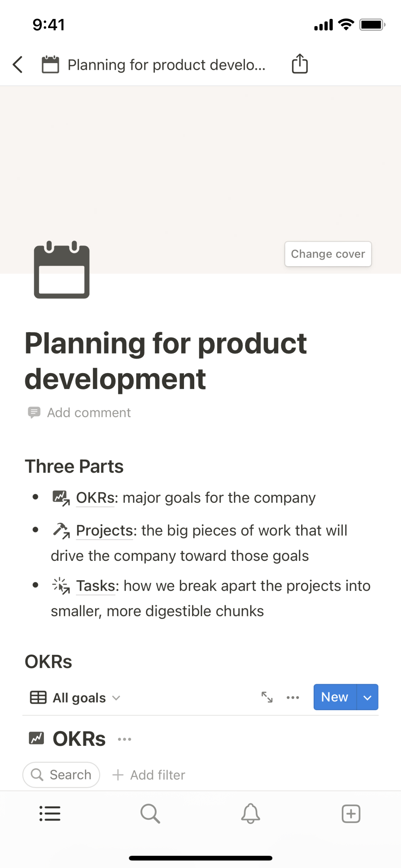The image size is (401, 868).
Task: Open OKRs database title options ellipsis
Action: 124,739
